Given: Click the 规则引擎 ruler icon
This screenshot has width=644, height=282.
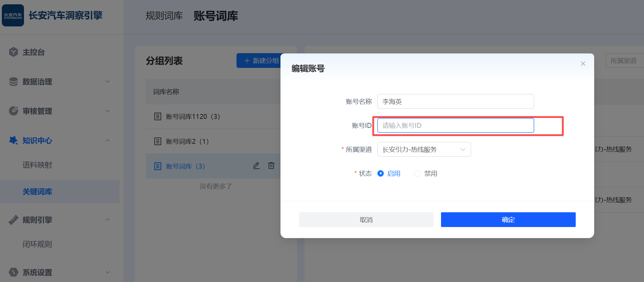Looking at the screenshot, I should coord(14,220).
